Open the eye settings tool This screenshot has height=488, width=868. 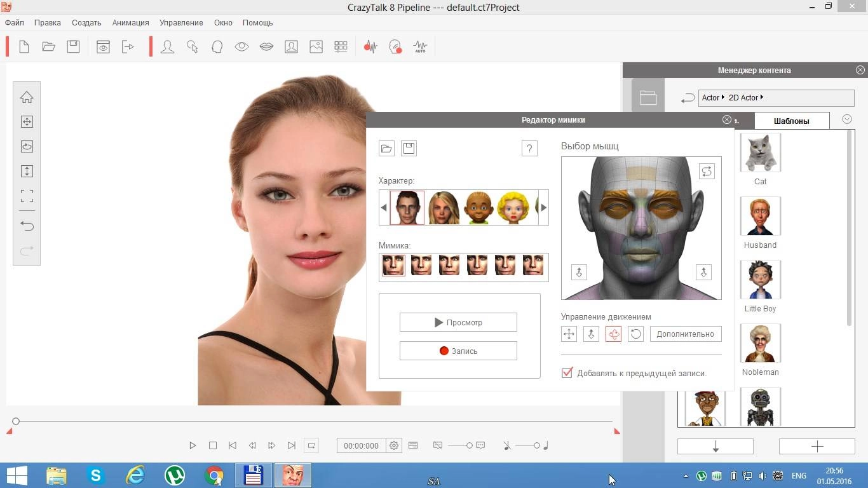pos(241,46)
